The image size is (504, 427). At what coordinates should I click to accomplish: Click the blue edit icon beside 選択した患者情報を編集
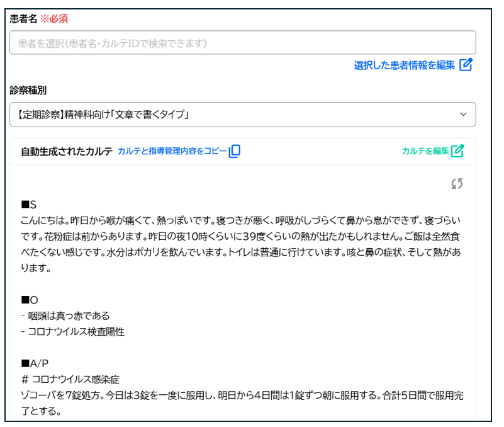point(466,65)
